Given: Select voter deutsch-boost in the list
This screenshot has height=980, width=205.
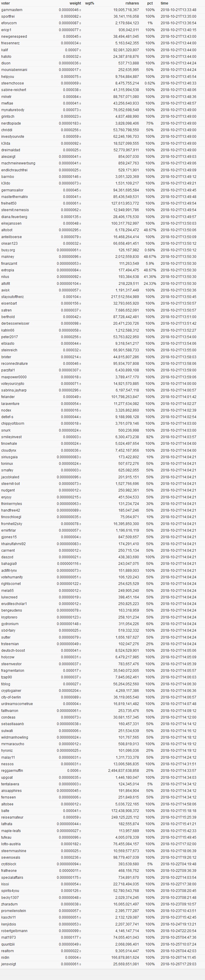Looking at the screenshot, I should [x=13, y=651].
